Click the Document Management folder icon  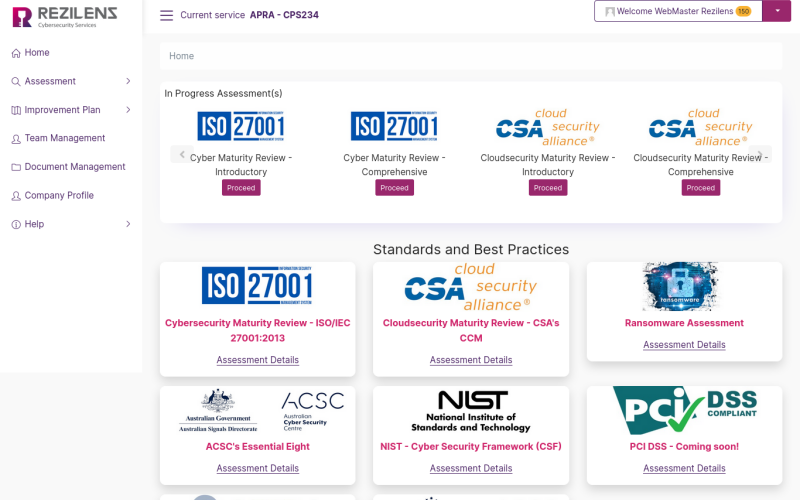pyautogui.click(x=16, y=167)
